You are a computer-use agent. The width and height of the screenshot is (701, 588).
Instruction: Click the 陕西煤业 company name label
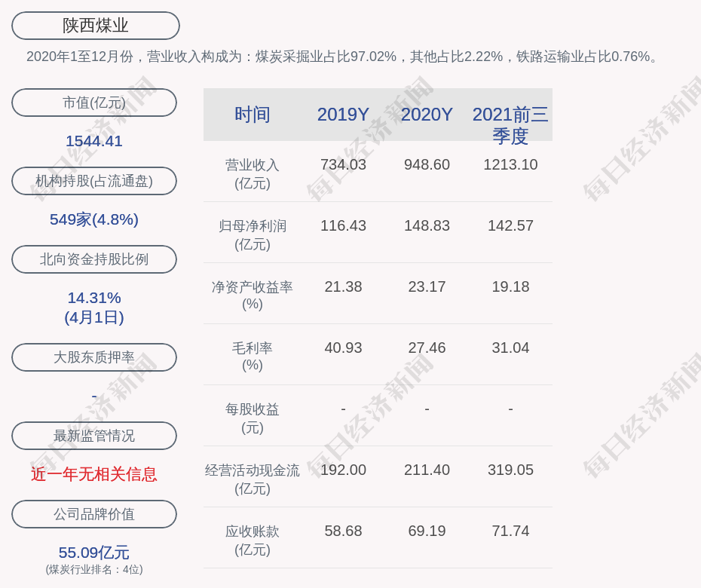point(95,26)
